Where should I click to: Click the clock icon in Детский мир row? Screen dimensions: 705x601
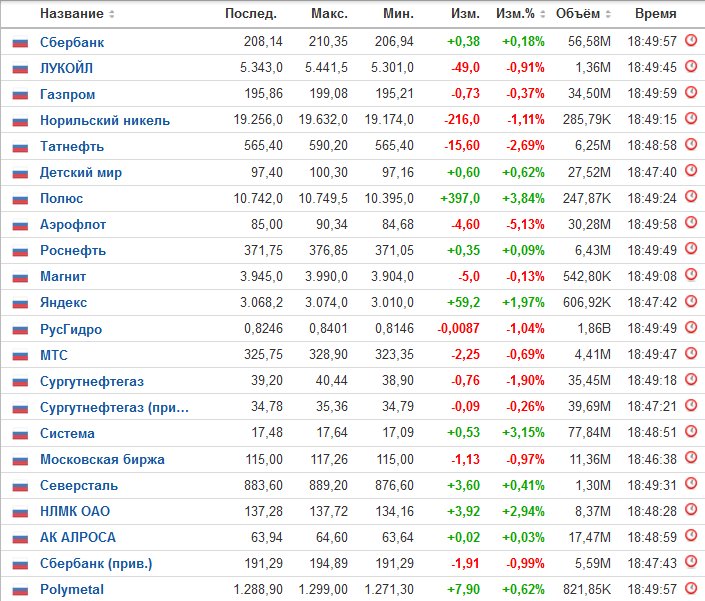691,171
